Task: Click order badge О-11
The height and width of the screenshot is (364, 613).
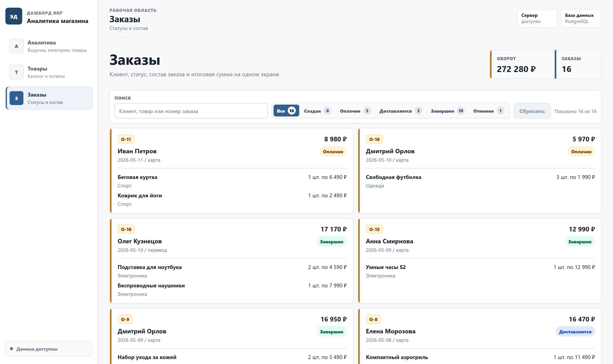Action: tap(126, 139)
